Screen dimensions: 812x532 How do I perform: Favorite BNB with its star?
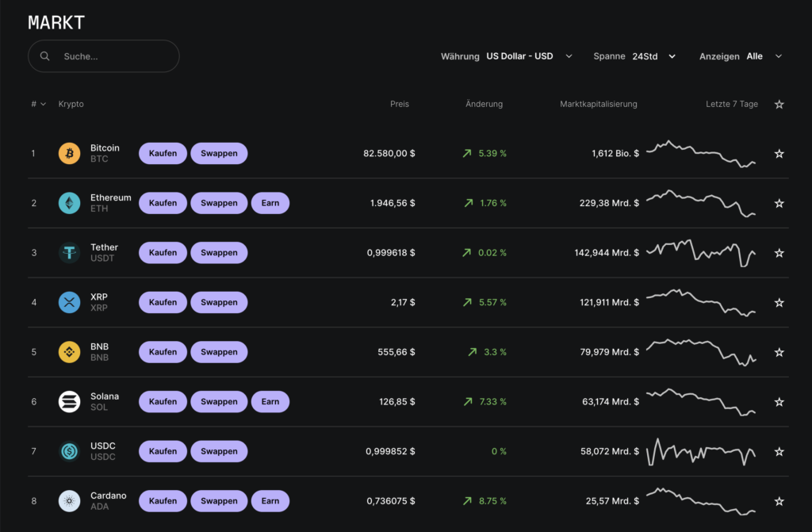(779, 352)
